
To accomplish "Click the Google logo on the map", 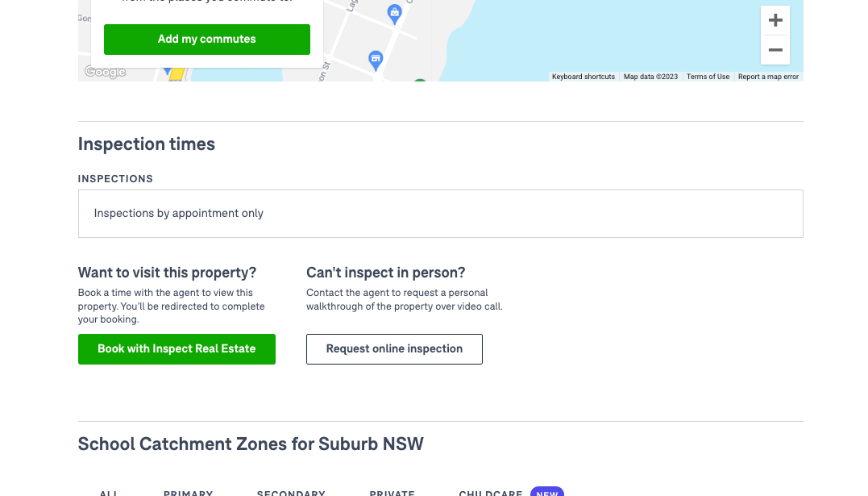I will coord(103,72).
